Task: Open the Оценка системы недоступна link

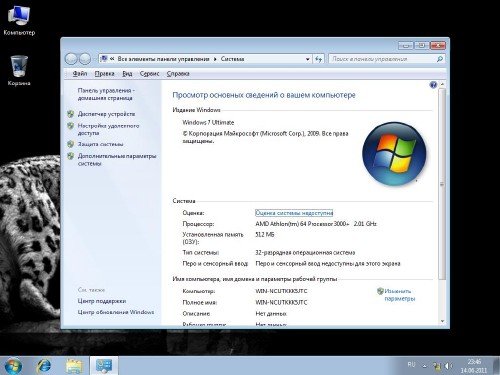Action: (x=294, y=213)
